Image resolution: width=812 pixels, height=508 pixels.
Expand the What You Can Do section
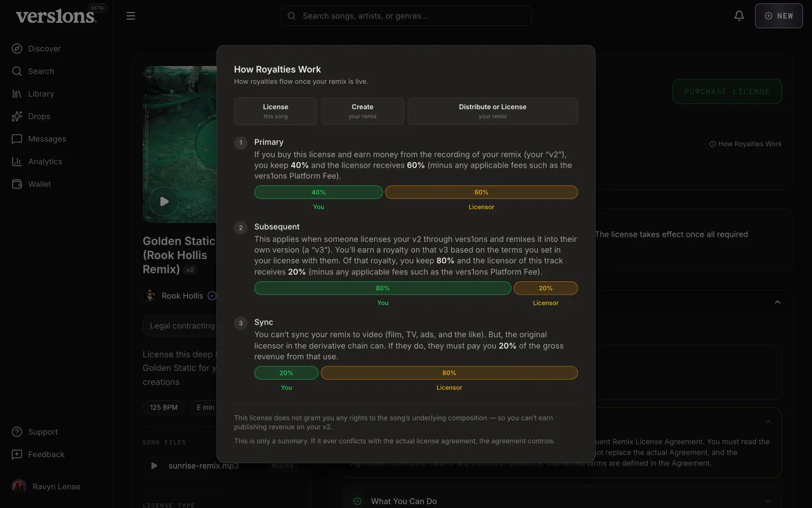click(x=561, y=501)
